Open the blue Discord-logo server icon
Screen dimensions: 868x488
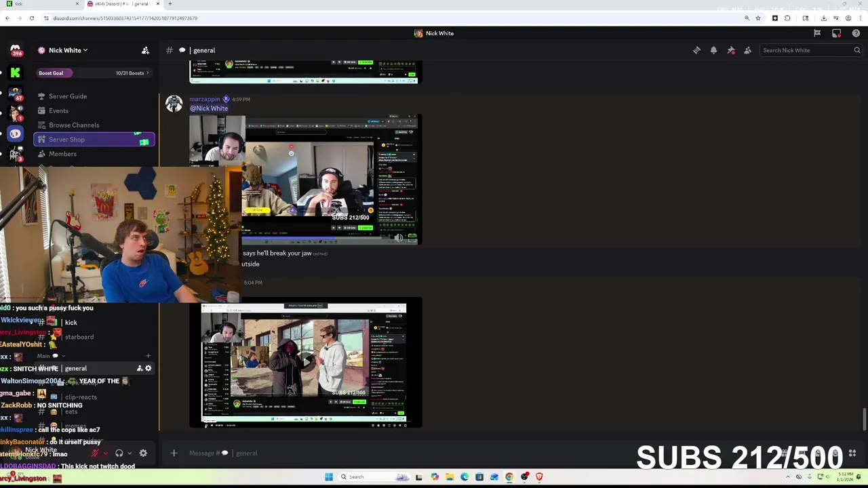[15, 134]
